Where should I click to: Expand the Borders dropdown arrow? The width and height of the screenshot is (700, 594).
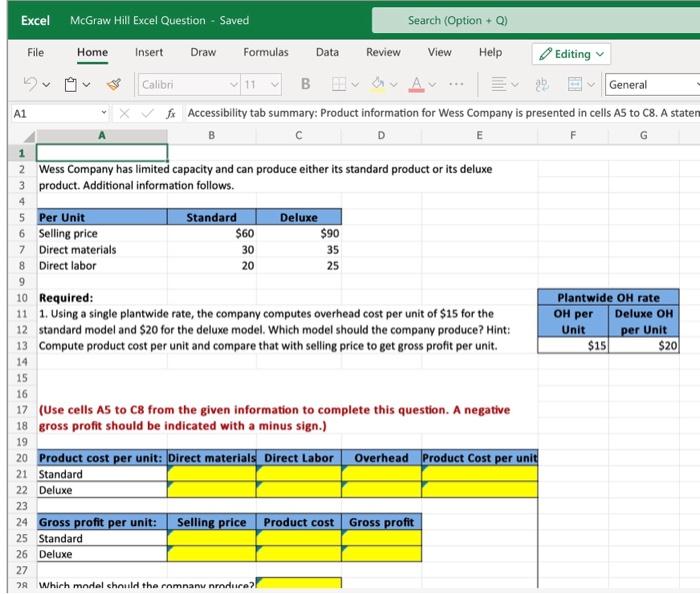point(355,84)
